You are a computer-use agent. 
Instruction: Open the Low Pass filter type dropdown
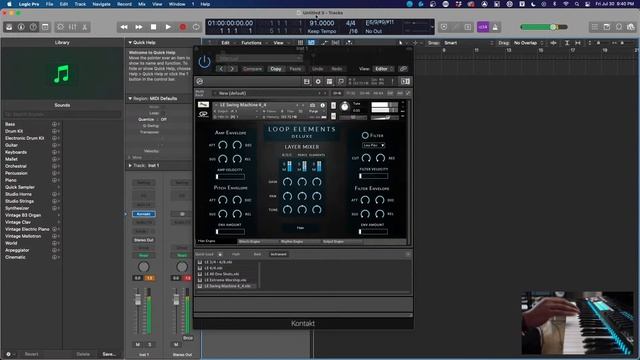point(373,145)
